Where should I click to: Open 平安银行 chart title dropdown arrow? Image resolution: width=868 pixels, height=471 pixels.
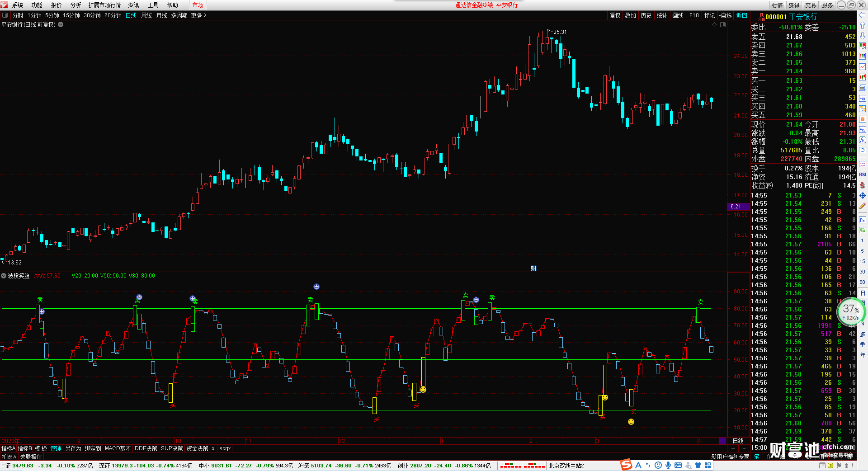coord(61,24)
